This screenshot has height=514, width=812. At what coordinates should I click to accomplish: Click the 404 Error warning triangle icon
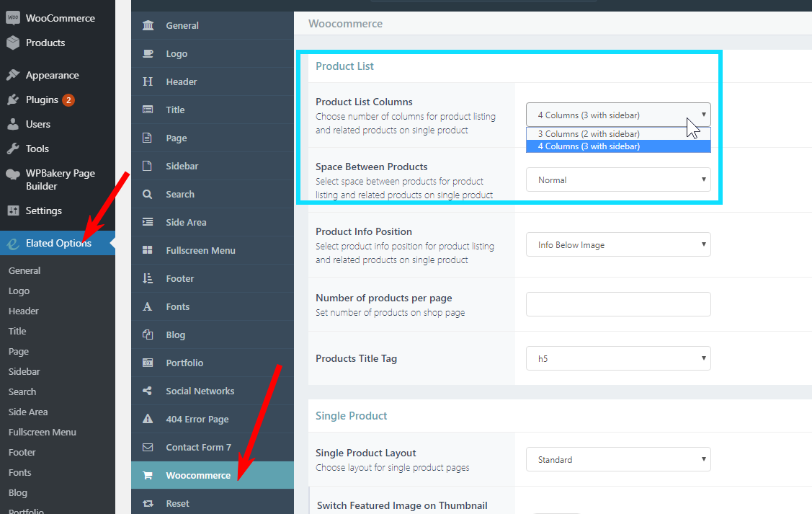148,419
